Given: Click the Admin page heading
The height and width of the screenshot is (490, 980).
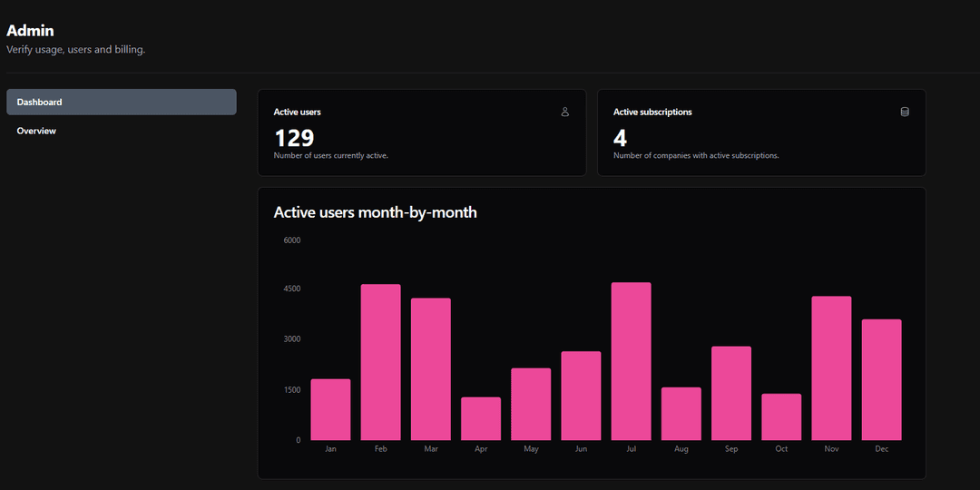Looking at the screenshot, I should 30,31.
